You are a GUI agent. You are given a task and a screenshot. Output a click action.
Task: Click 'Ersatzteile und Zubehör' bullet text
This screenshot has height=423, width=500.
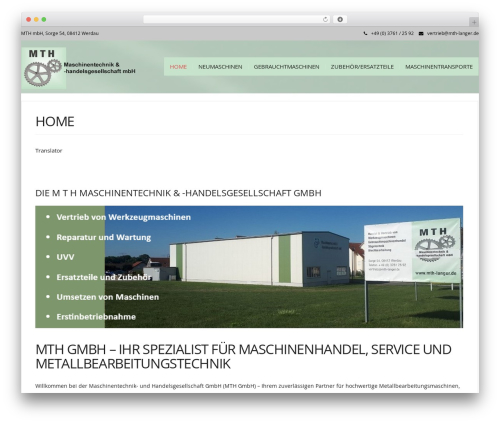[104, 277]
